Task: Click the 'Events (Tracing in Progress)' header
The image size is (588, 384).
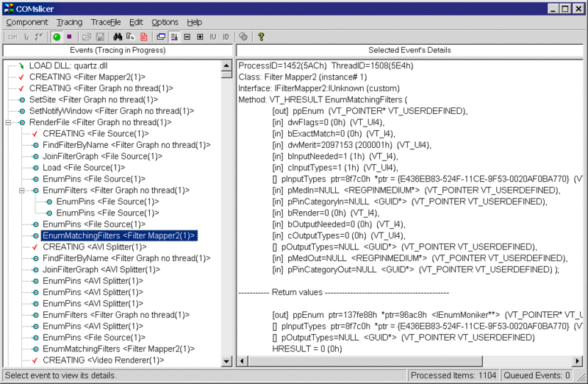Action: click(118, 50)
